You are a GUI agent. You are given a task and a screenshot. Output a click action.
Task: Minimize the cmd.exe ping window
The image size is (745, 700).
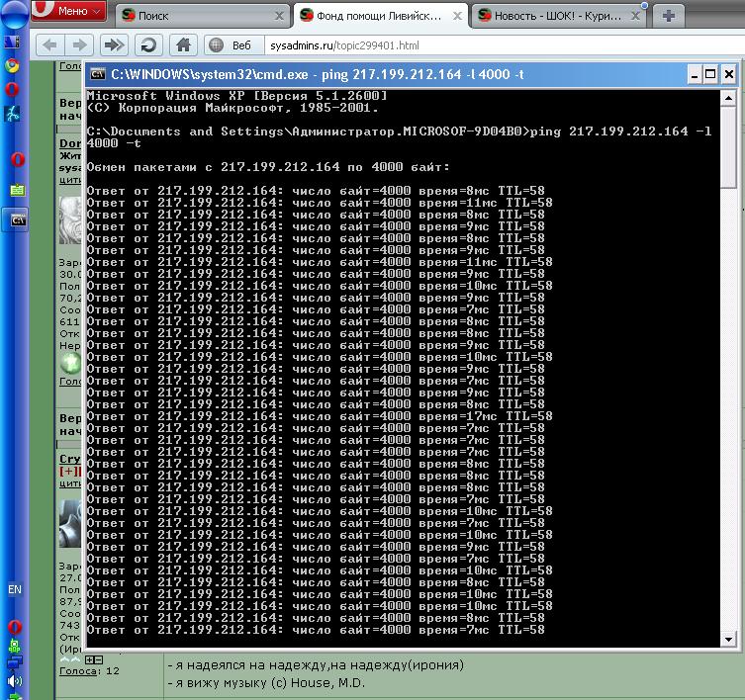pyautogui.click(x=695, y=74)
